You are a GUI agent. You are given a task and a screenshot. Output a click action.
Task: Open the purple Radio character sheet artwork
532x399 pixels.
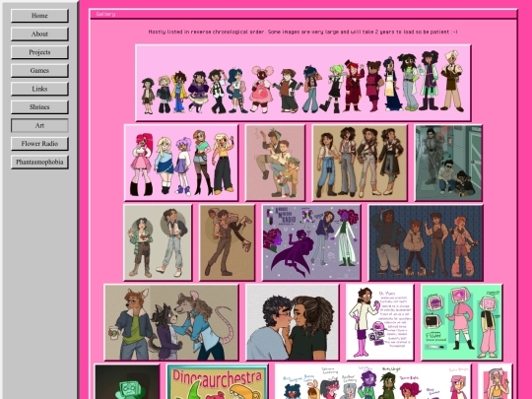(311, 242)
